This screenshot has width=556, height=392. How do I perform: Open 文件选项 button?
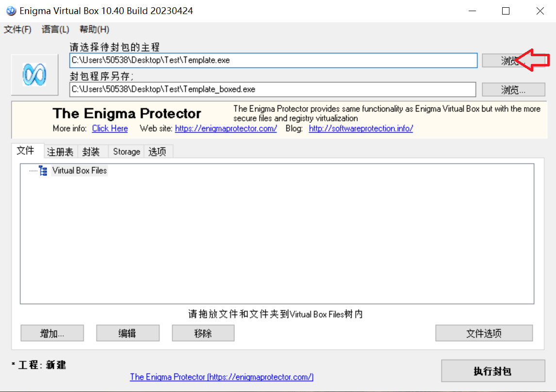click(484, 333)
